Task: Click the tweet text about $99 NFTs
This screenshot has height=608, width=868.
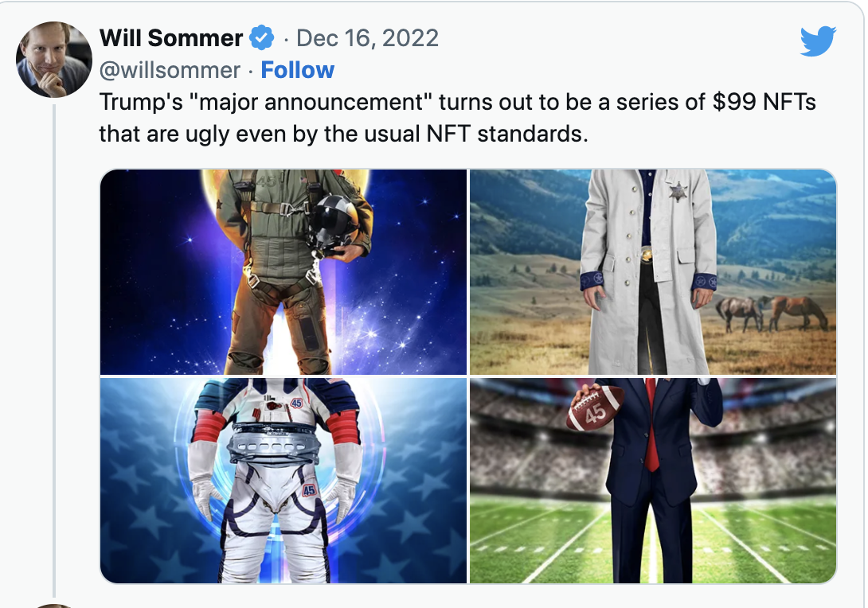Action: click(x=456, y=118)
